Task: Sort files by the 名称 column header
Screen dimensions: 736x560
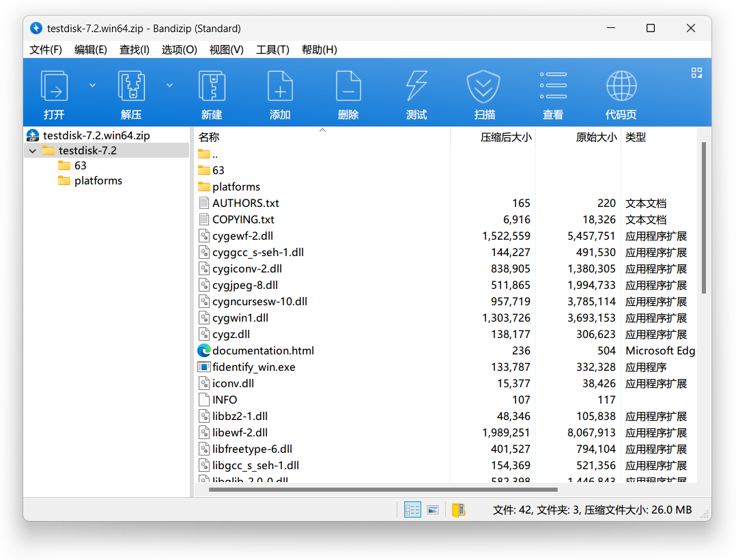Action: pyautogui.click(x=208, y=137)
